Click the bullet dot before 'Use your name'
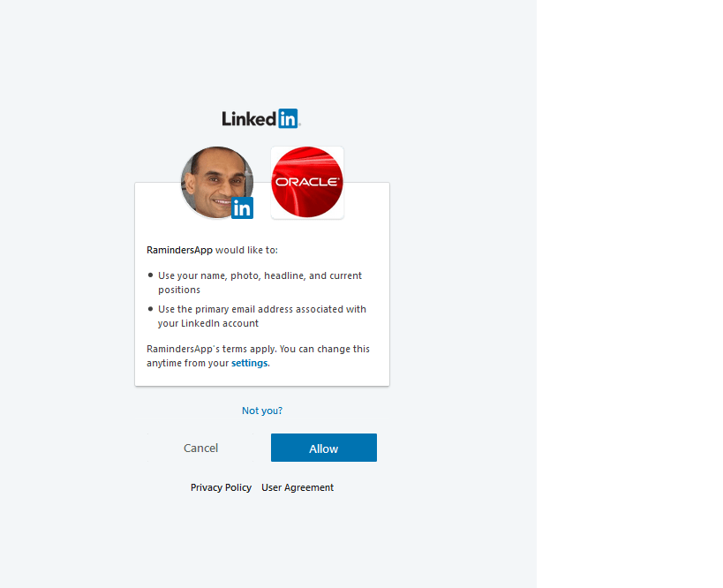Screen dimensions: 723x588 (150, 275)
